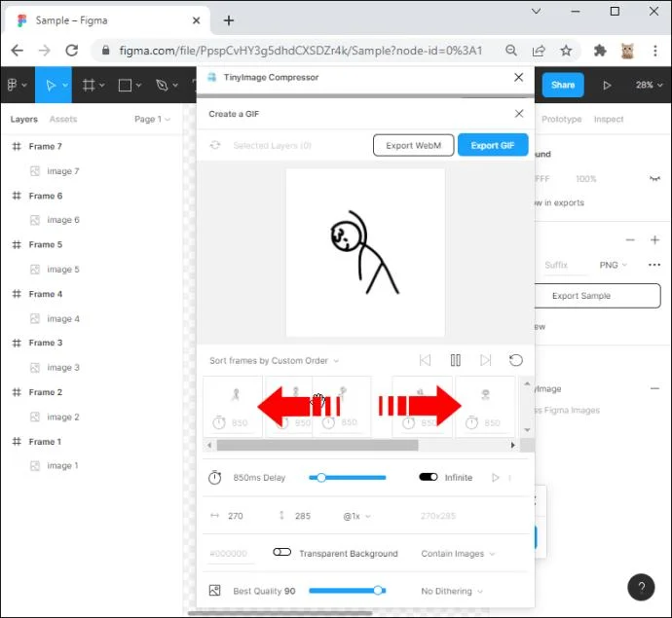Click the browser zoom magnifier icon
Image resolution: width=672 pixels, height=618 pixels.
[x=511, y=51]
